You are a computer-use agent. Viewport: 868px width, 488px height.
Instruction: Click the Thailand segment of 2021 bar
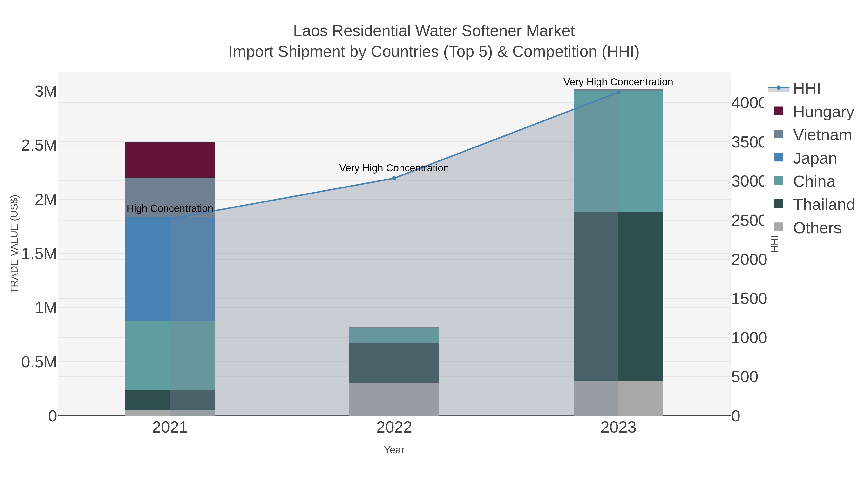(x=170, y=400)
